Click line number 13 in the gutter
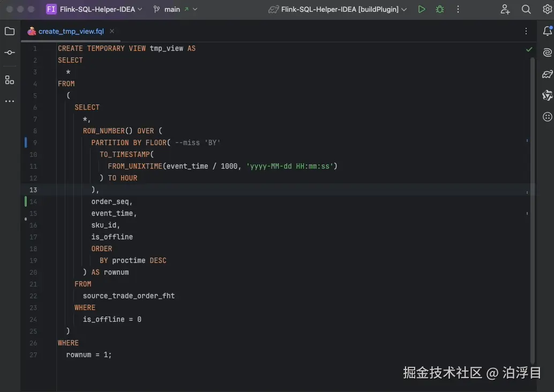Image resolution: width=554 pixels, height=392 pixels. (33, 190)
